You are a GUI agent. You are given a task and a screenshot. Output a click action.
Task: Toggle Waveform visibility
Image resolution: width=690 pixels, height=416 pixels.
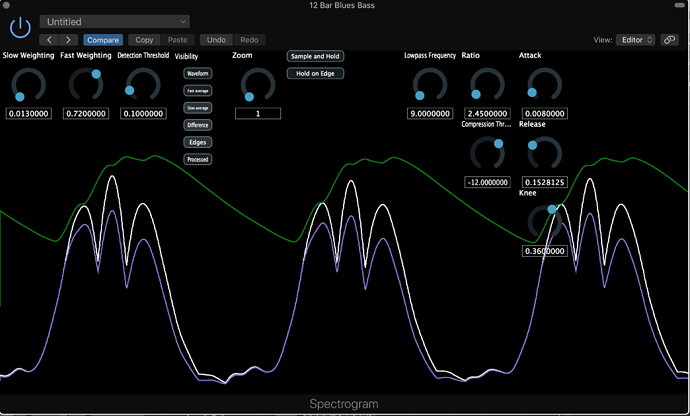[x=198, y=74]
